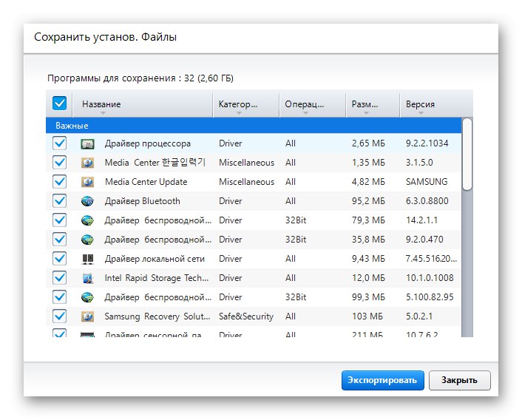Uncheck the Драйвер процессора checkbox

[x=60, y=143]
